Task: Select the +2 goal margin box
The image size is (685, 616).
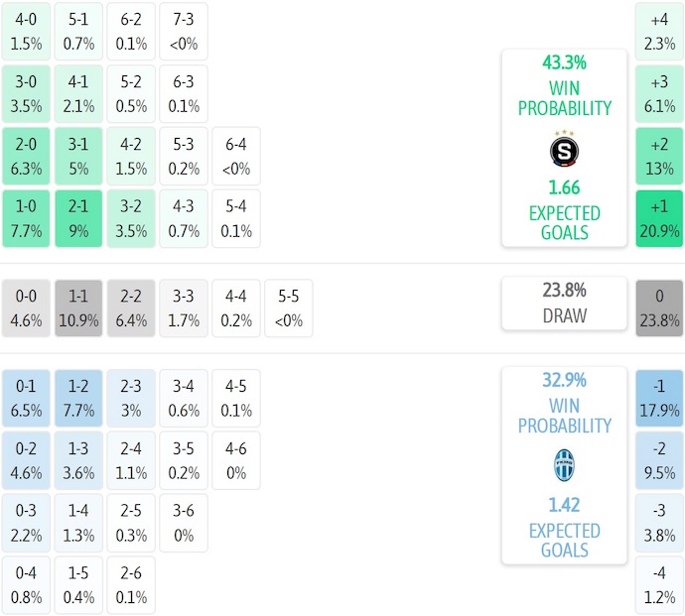Action: pos(659,156)
